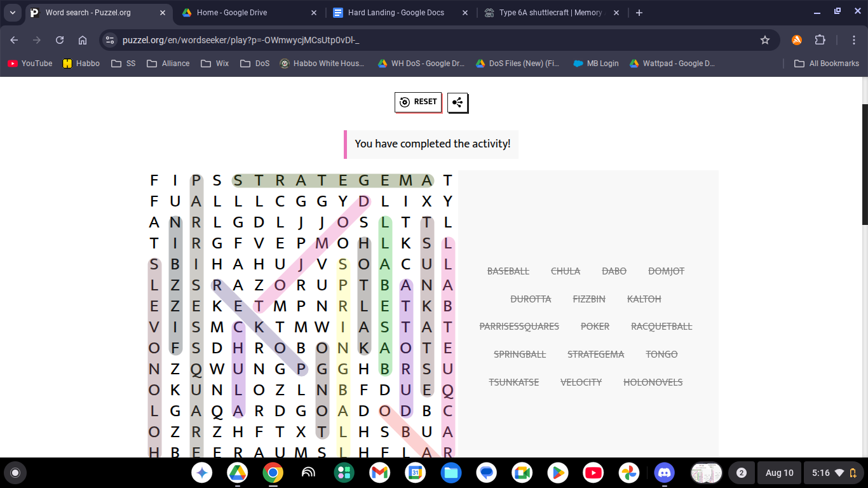868x488 pixels.
Task: Switch to the Hard Landing Google Docs tab
Action: tap(396, 13)
